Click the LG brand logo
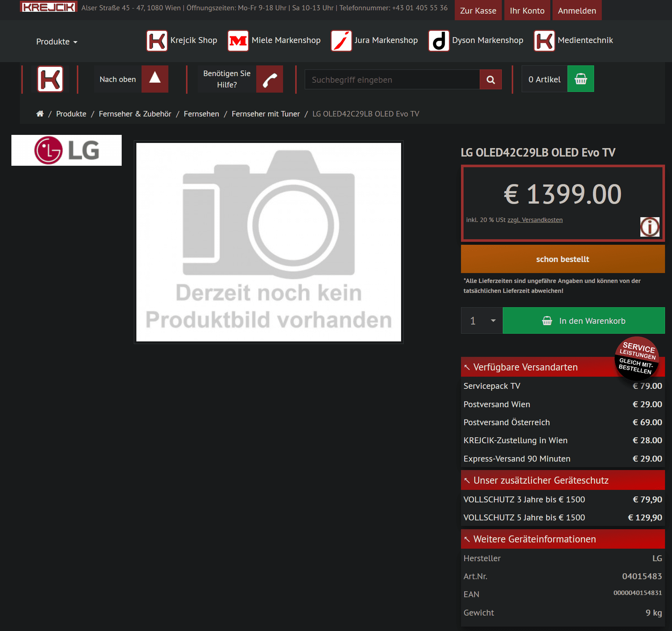The image size is (672, 631). [x=67, y=150]
